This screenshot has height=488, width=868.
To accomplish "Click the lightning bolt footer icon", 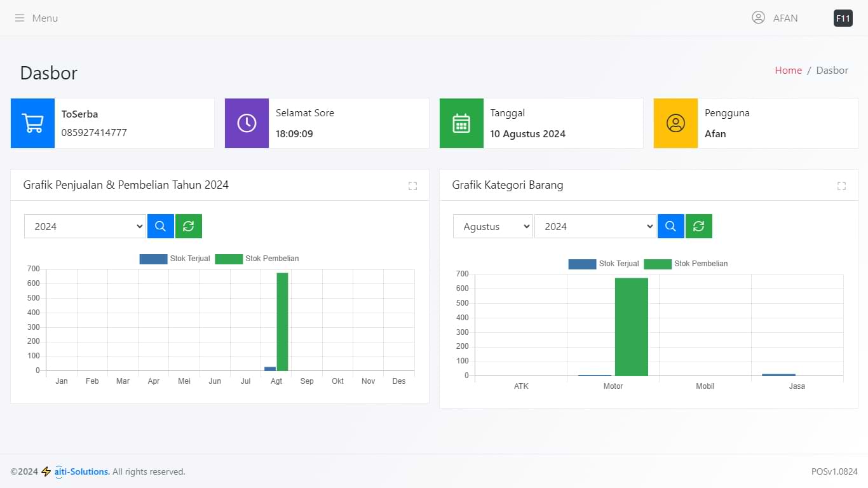I will pyautogui.click(x=46, y=471).
